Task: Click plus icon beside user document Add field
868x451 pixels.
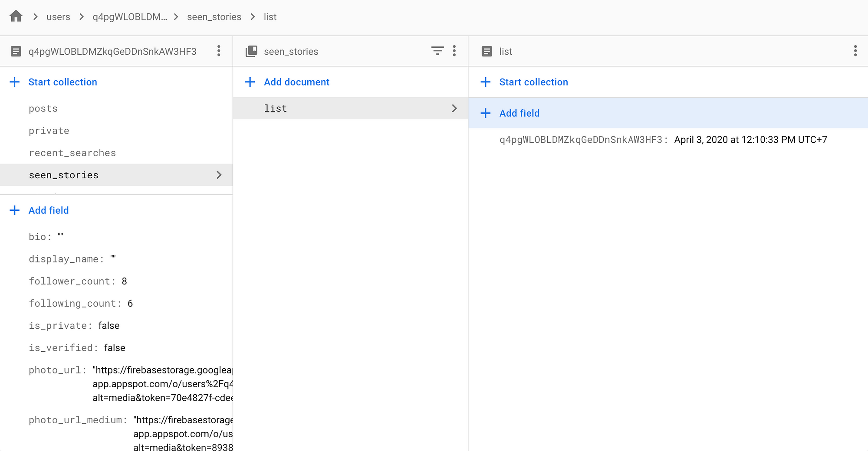Action: pyautogui.click(x=15, y=210)
